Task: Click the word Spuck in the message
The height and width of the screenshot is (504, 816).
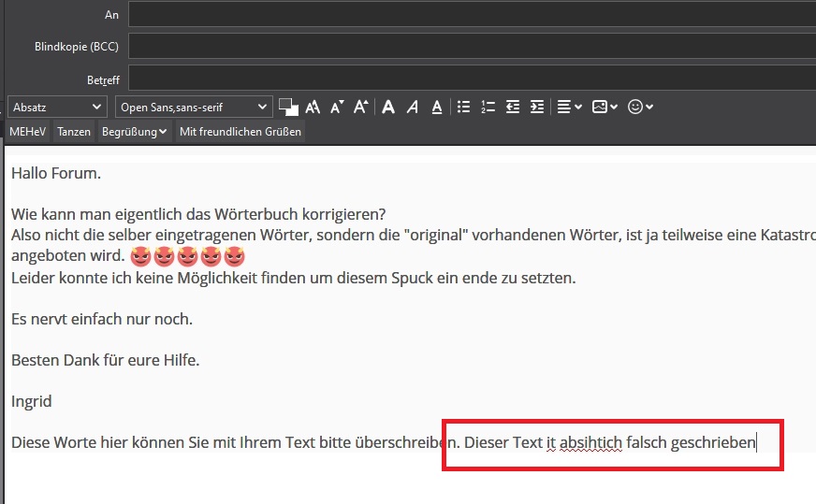Action: [412, 279]
